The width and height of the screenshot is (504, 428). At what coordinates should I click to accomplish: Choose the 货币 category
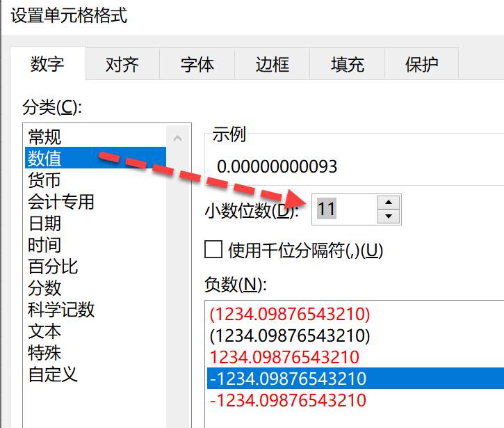pyautogui.click(x=95, y=180)
